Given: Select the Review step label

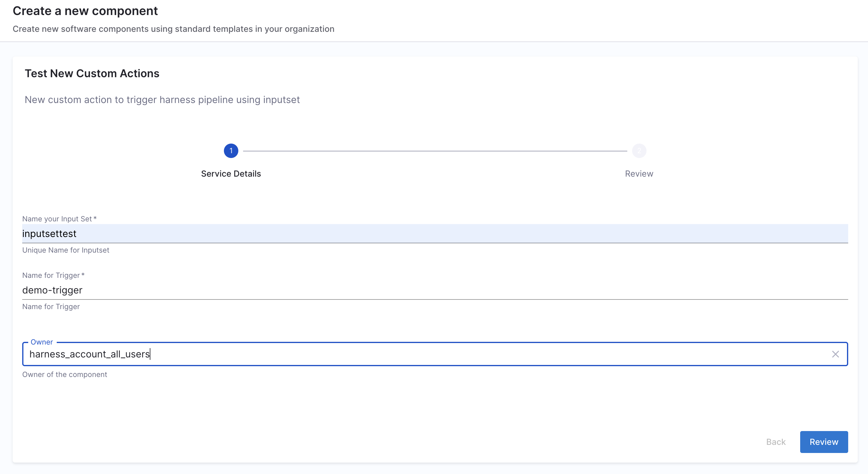Looking at the screenshot, I should [x=639, y=174].
